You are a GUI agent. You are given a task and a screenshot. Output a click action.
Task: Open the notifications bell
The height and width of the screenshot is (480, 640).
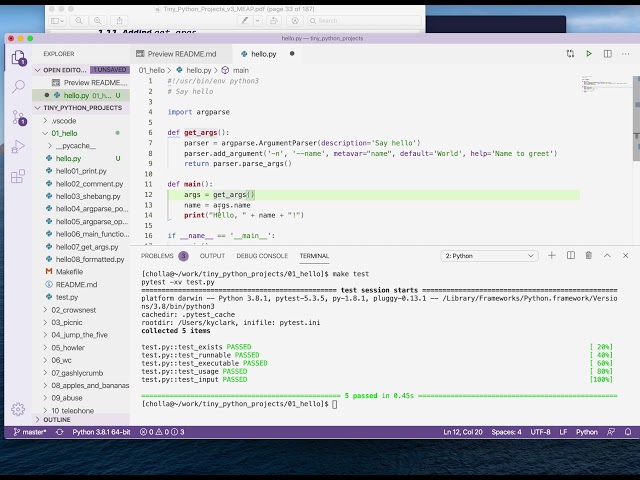(628, 432)
